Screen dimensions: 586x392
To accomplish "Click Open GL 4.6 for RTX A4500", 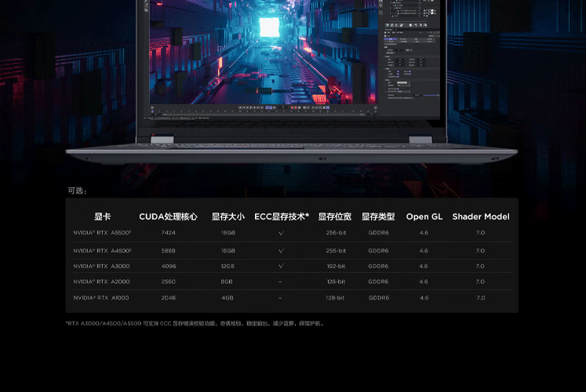I will (x=424, y=251).
